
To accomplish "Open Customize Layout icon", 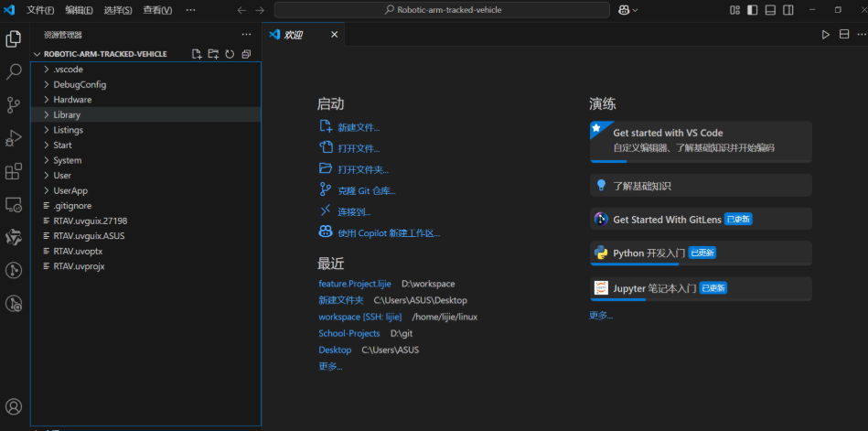I will pos(734,10).
